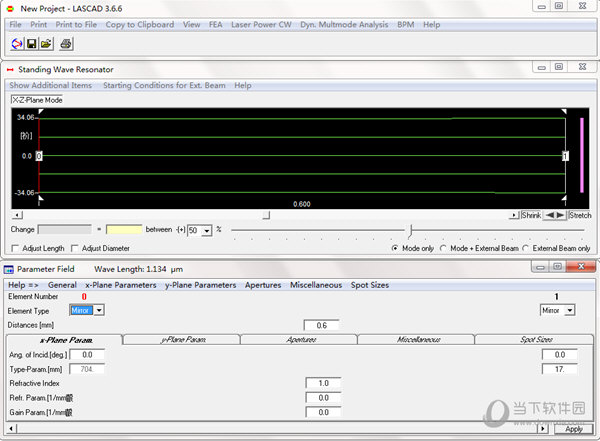Image resolution: width=600 pixels, height=441 pixels.
Task: Open the FEA menu
Action: tap(215, 24)
